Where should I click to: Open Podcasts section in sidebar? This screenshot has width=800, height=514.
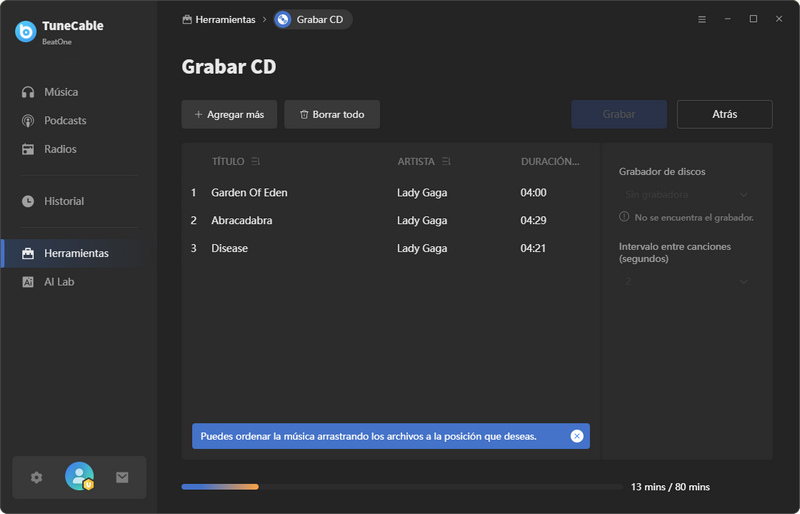[65, 121]
